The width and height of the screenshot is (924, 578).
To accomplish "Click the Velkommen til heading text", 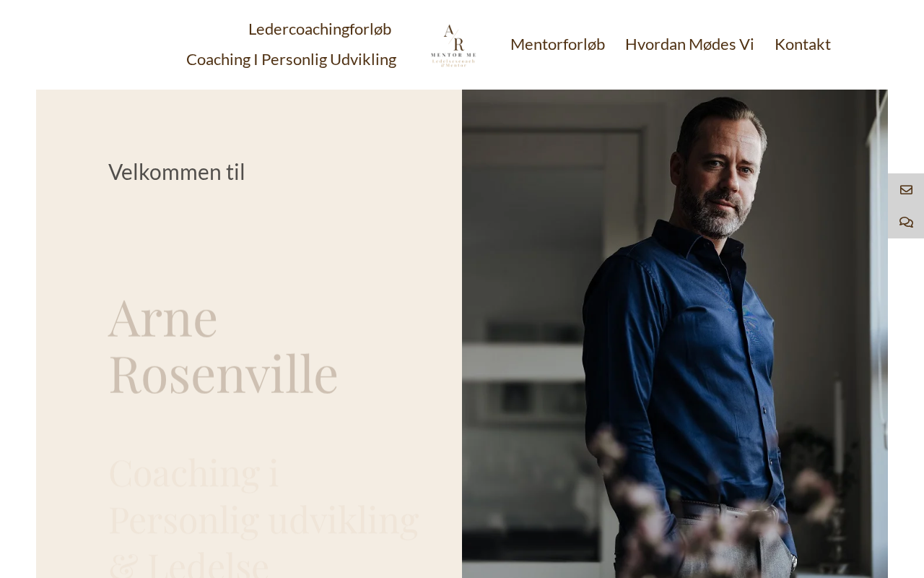I will [x=177, y=172].
